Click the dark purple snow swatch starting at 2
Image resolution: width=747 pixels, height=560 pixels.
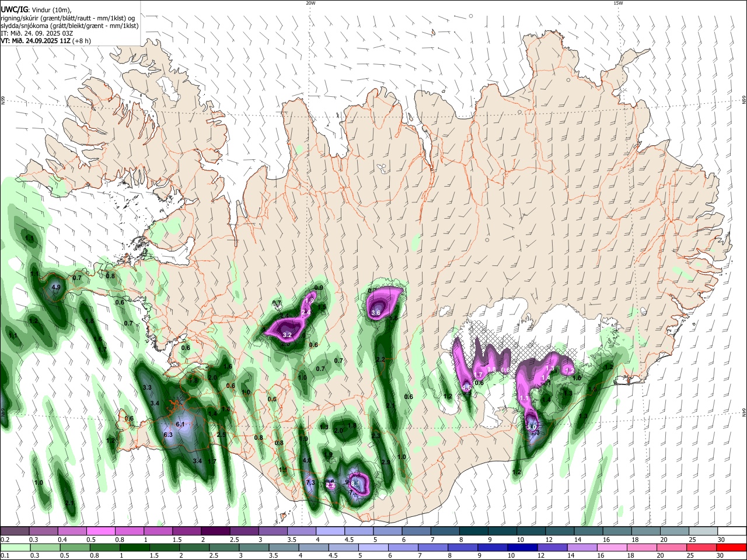215,531
